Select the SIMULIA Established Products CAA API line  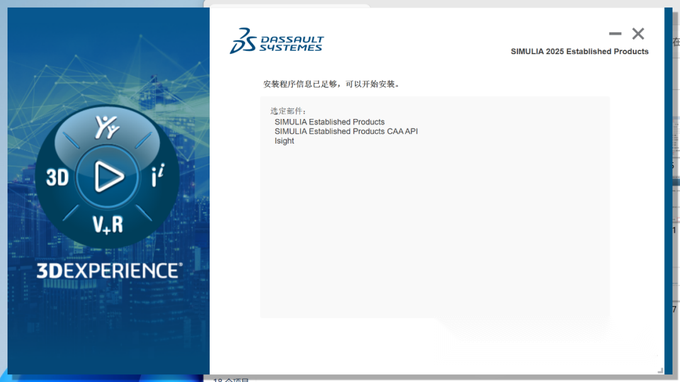click(346, 131)
